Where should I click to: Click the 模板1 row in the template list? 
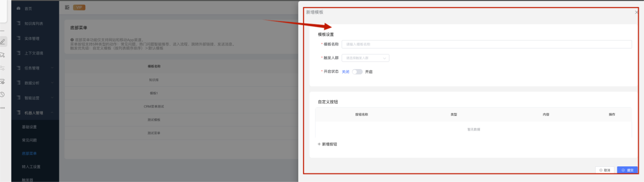click(x=181, y=93)
